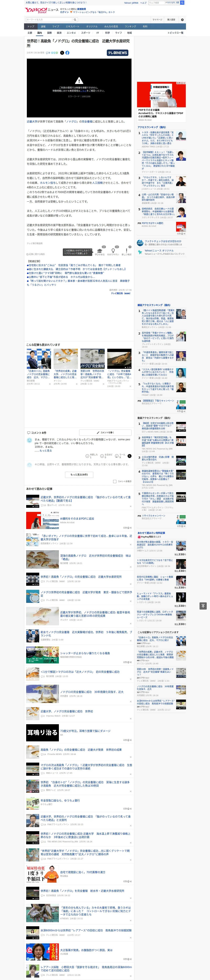Open the ライブ navigation tab
This screenshot has height=980, width=210.
[x=56, y=27]
